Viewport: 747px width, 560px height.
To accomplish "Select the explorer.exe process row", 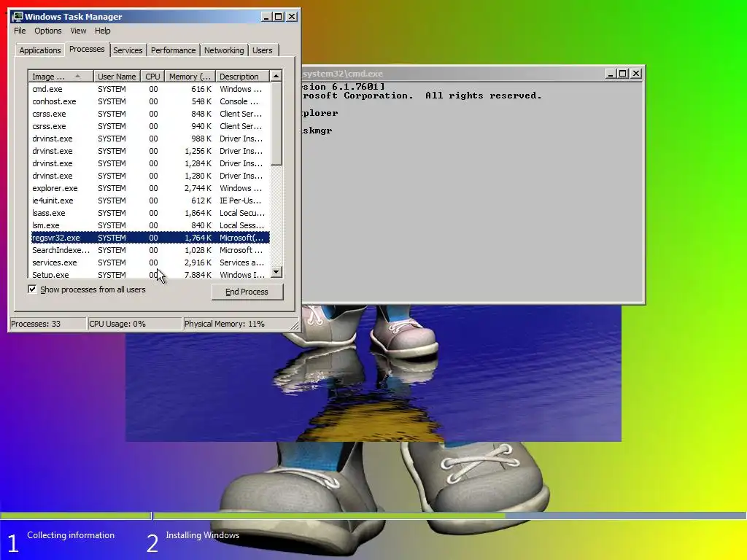I will pos(150,188).
